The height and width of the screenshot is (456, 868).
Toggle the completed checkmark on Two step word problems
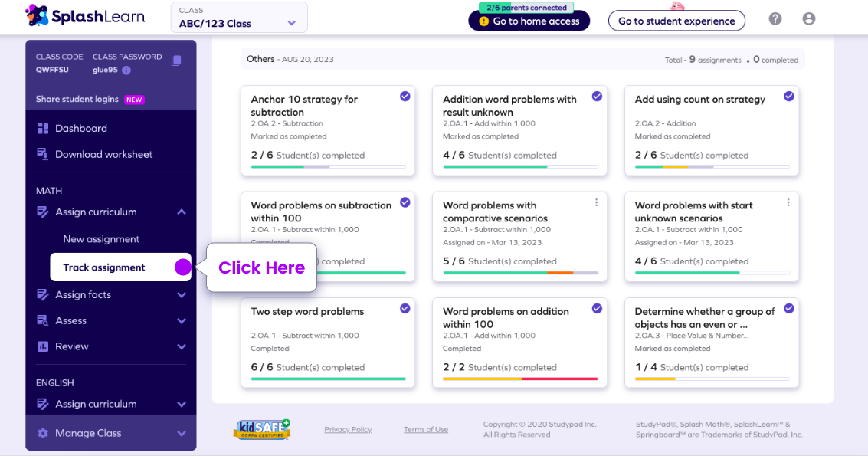[405, 308]
